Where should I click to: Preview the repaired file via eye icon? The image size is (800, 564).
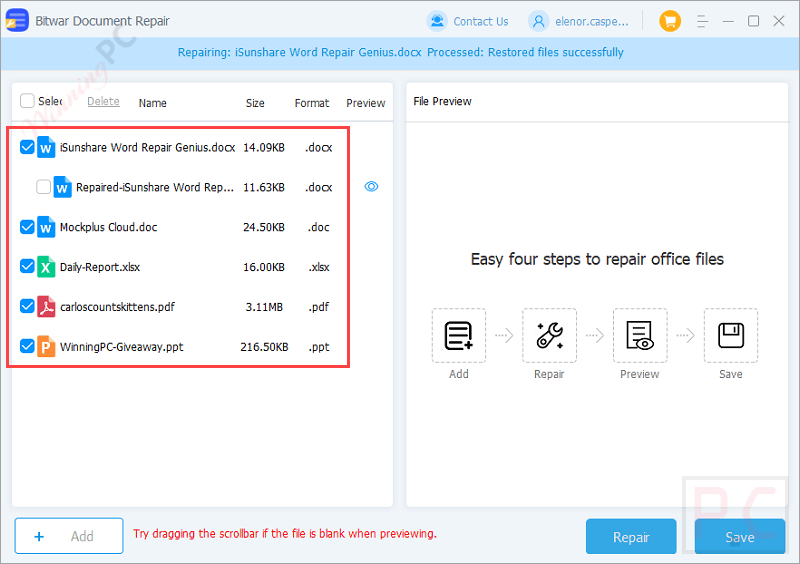371,186
